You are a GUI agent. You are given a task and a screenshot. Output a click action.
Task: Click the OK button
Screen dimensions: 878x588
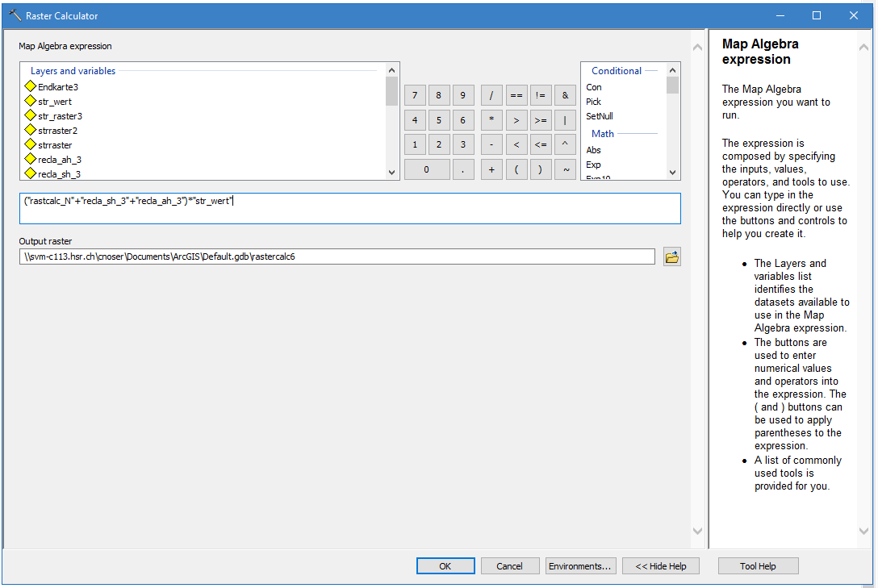[445, 566]
